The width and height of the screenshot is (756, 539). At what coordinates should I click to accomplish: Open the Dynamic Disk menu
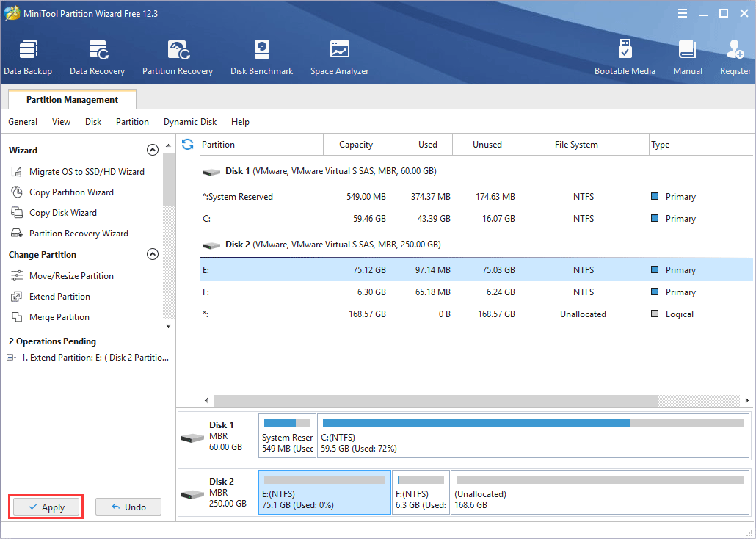click(190, 122)
